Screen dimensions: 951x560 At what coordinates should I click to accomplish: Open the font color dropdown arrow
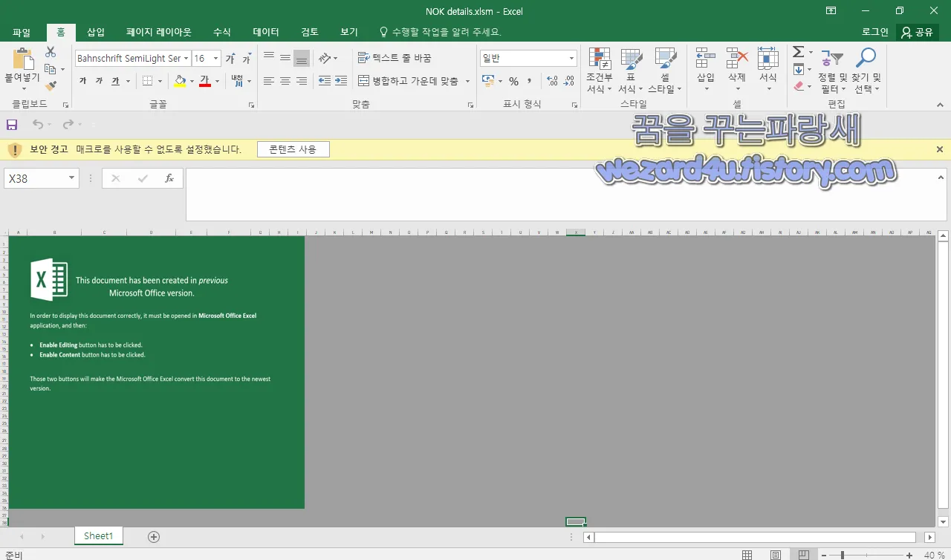(x=217, y=81)
